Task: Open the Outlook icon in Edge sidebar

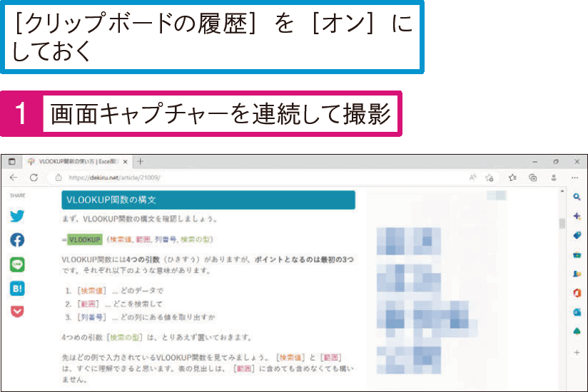Action: pyautogui.click(x=577, y=312)
